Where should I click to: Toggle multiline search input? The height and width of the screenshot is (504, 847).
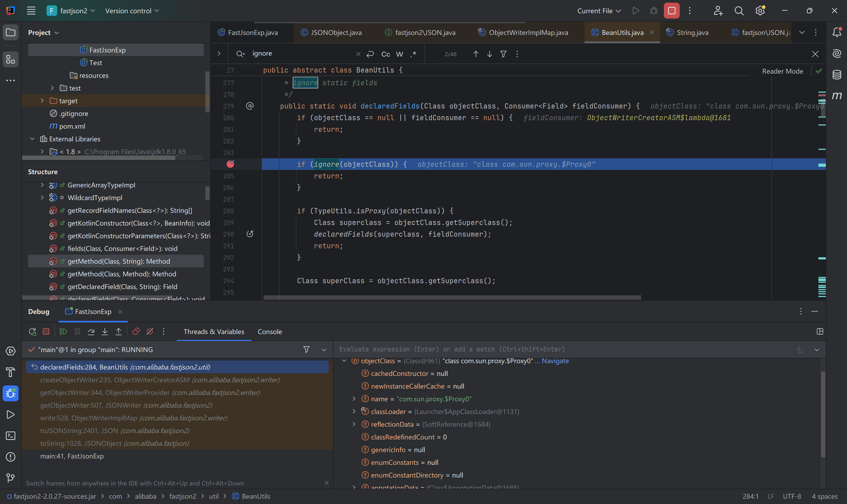[370, 54]
